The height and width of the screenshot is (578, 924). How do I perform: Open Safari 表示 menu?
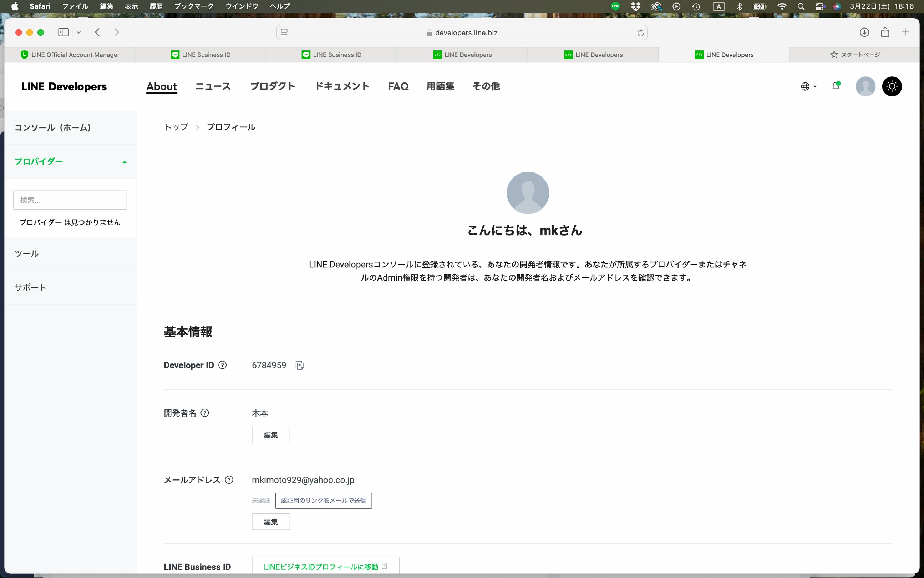tap(131, 6)
